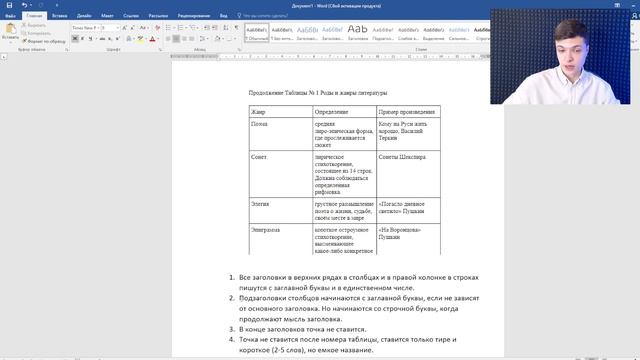
Task: Apply borders to selection
Action: 229,39
